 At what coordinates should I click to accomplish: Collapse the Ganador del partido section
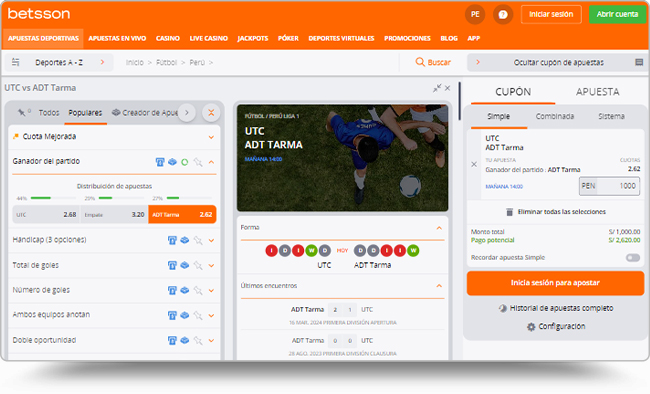[x=211, y=162]
